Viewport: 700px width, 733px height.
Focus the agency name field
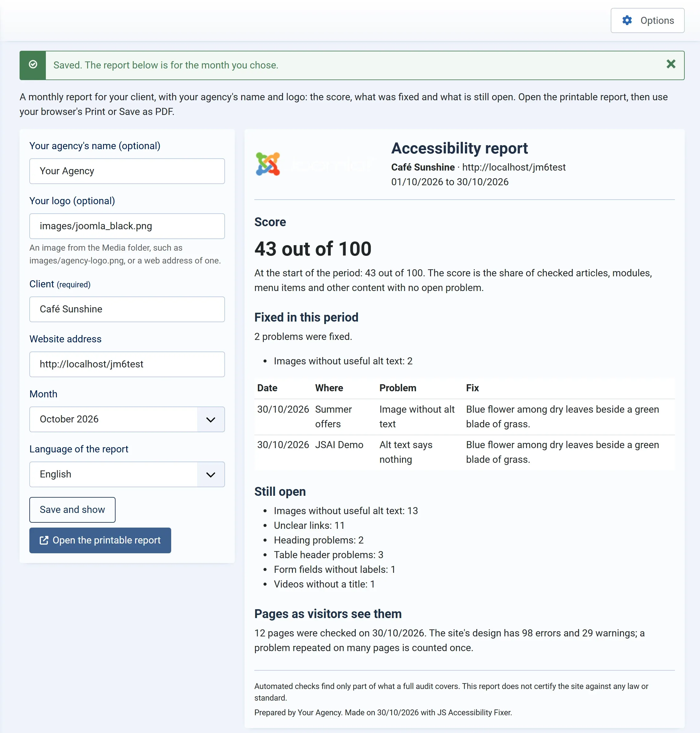point(127,171)
